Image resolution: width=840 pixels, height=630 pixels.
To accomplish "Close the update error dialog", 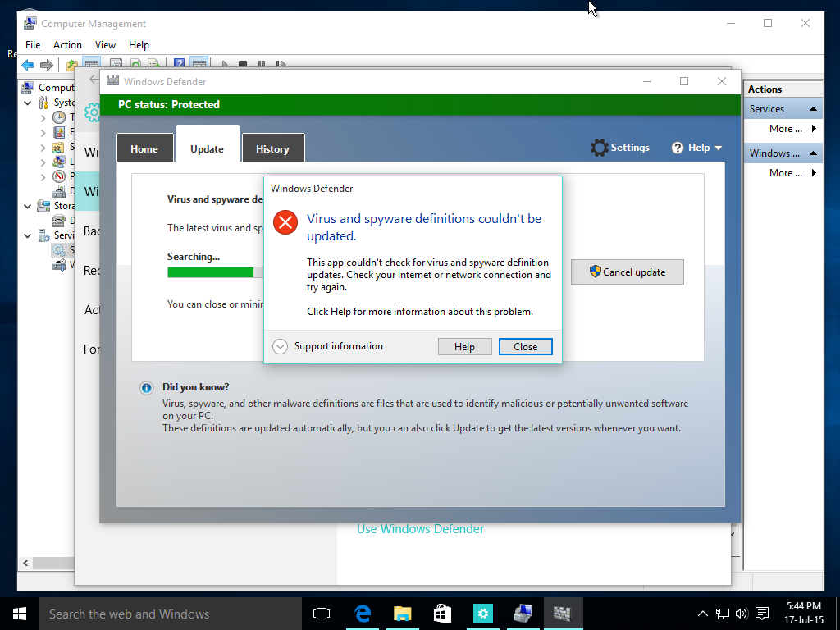I will pos(525,346).
